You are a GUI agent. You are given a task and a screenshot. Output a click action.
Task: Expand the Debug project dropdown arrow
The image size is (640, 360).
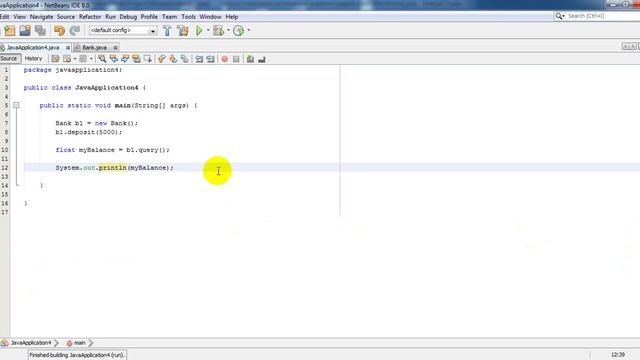tap(228, 31)
